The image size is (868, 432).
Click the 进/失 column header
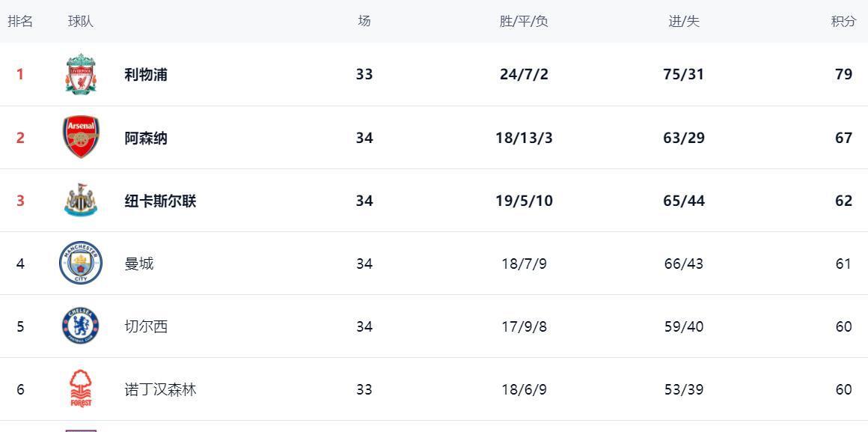[683, 21]
